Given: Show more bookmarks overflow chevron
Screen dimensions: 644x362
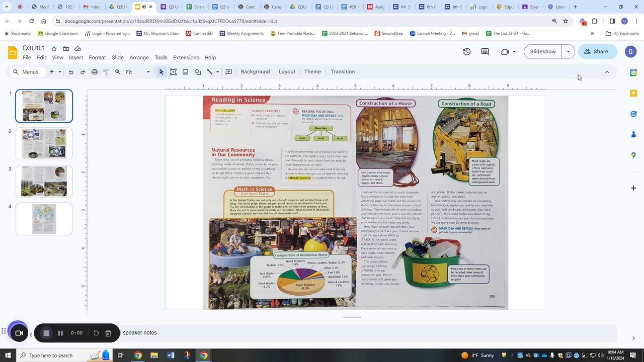Looking at the screenshot, I should [592, 34].
